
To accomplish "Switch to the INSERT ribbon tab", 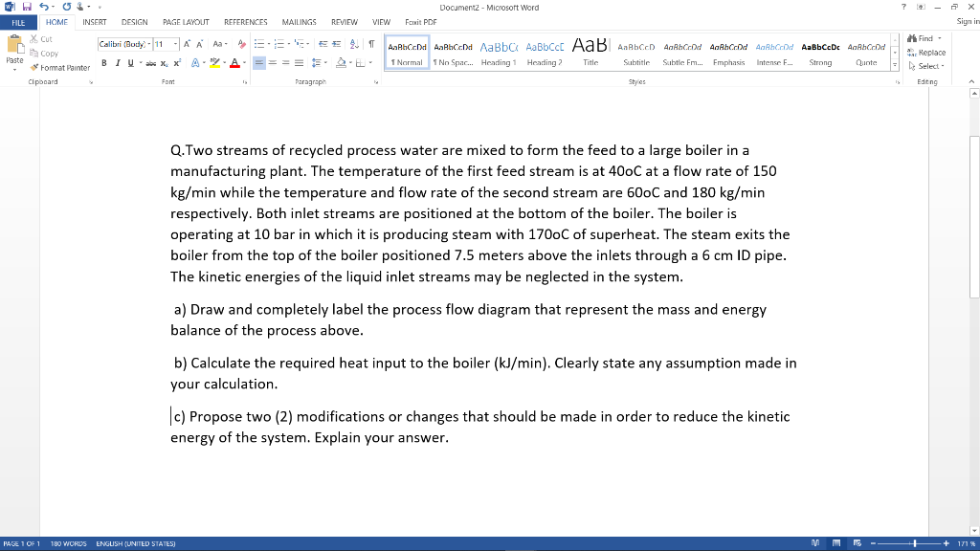I will point(94,23).
